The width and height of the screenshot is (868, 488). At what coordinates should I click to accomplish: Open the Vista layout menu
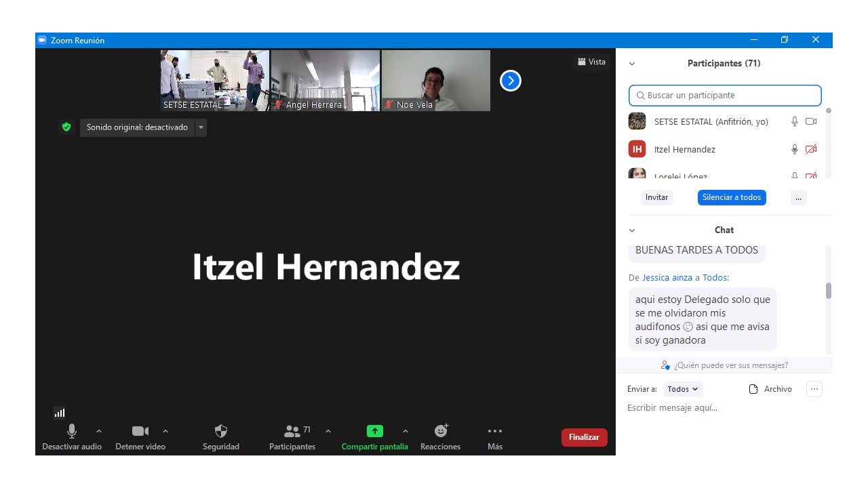coord(591,62)
